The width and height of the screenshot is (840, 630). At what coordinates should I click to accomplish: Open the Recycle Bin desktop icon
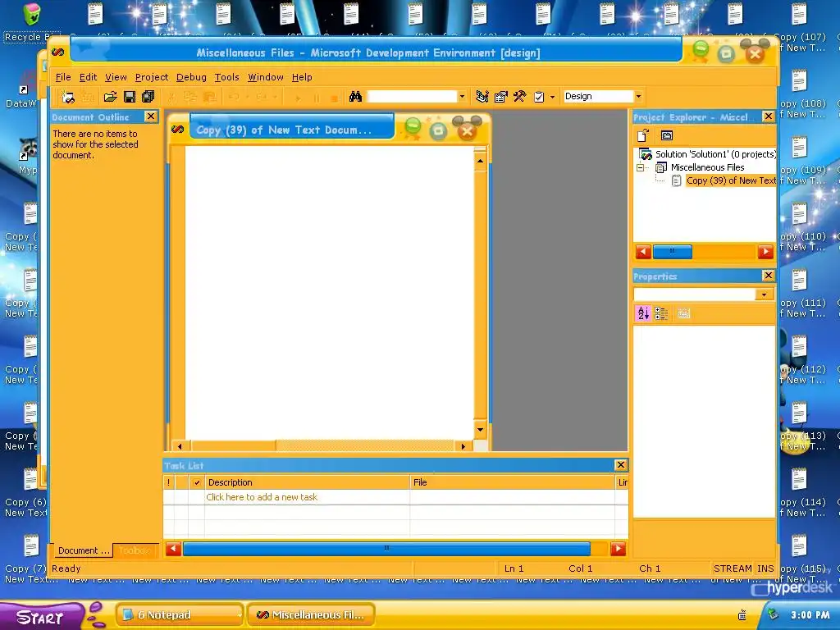point(32,15)
